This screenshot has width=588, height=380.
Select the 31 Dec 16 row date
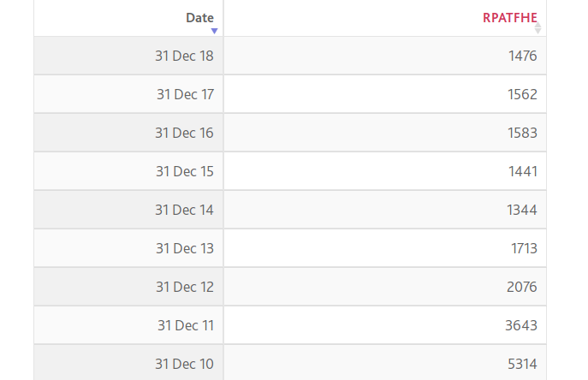[128, 133]
